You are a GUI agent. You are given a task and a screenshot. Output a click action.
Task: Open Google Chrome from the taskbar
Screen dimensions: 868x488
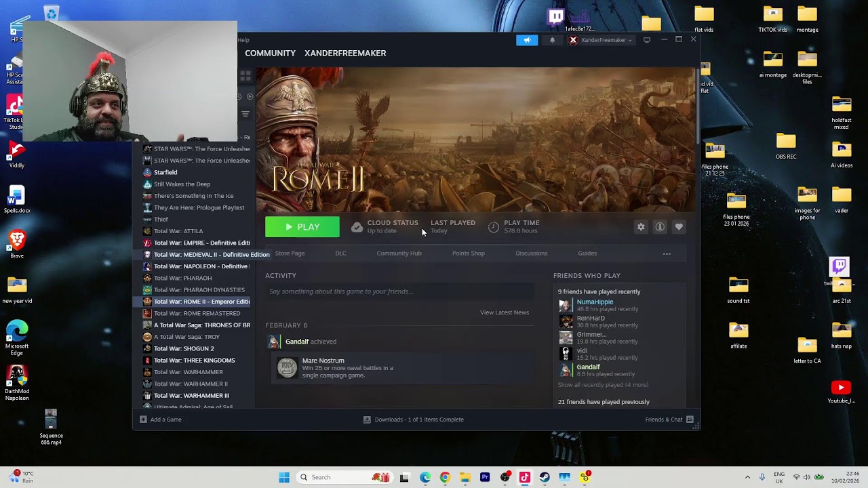(x=445, y=477)
